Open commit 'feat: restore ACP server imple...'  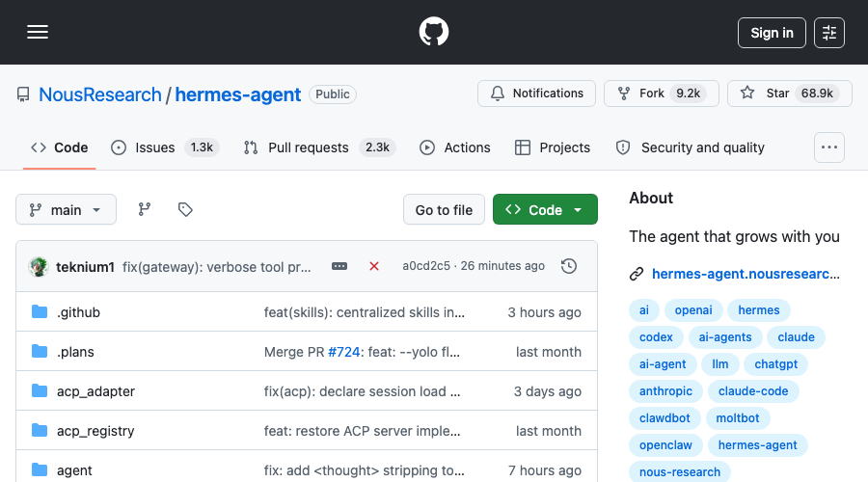(362, 431)
